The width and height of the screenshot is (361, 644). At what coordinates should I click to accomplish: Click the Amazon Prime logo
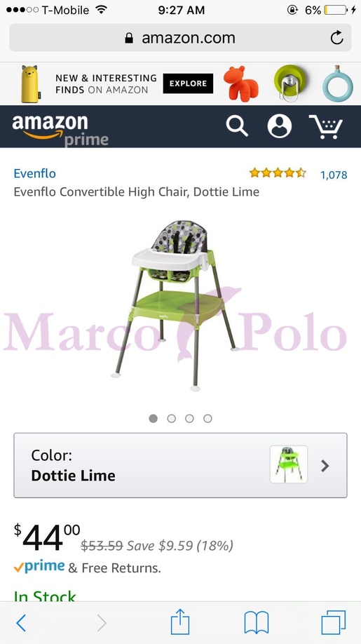point(60,130)
